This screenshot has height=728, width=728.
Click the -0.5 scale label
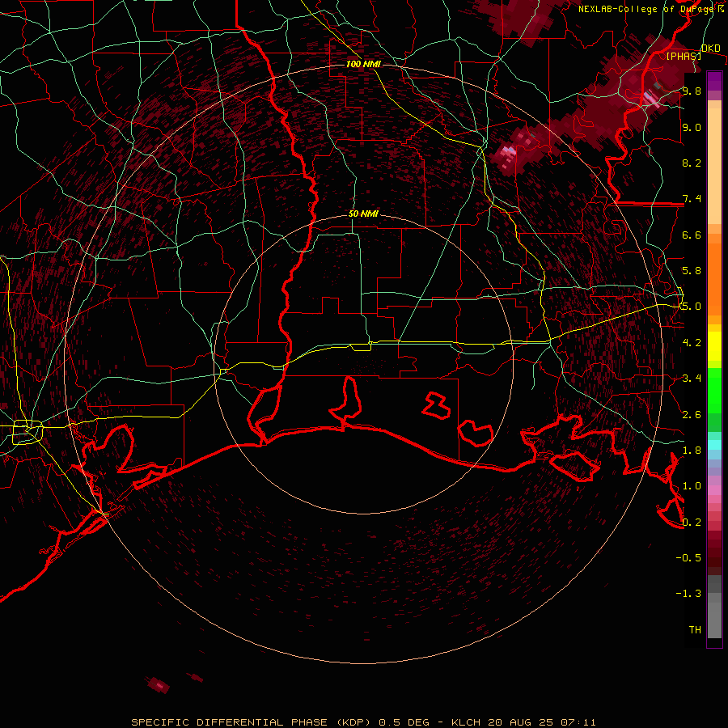click(x=688, y=558)
